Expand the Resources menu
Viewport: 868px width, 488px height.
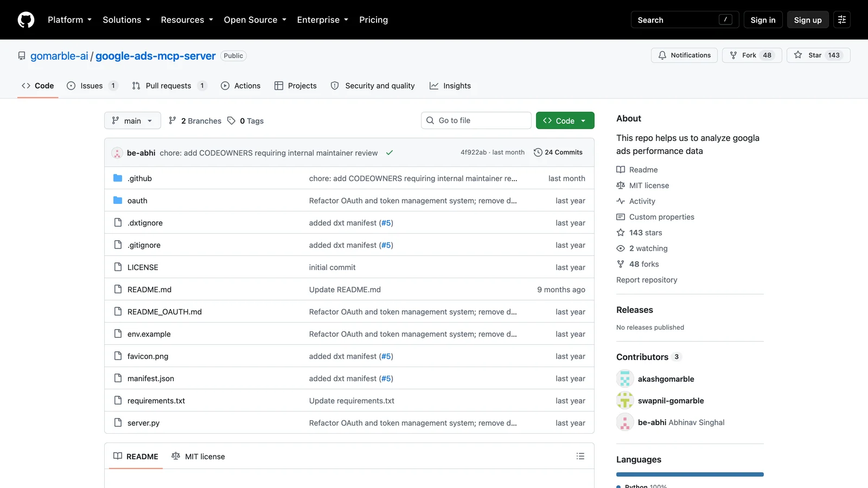pyautogui.click(x=187, y=20)
